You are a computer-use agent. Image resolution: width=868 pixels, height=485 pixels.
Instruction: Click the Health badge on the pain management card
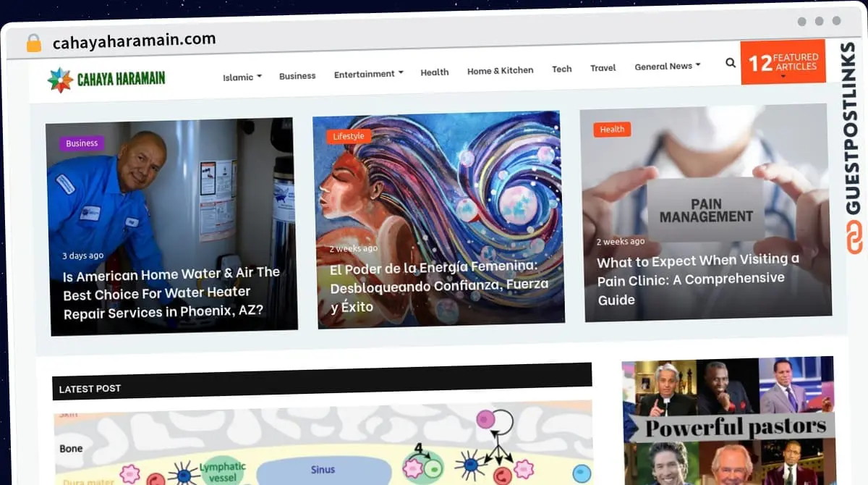pyautogui.click(x=612, y=129)
